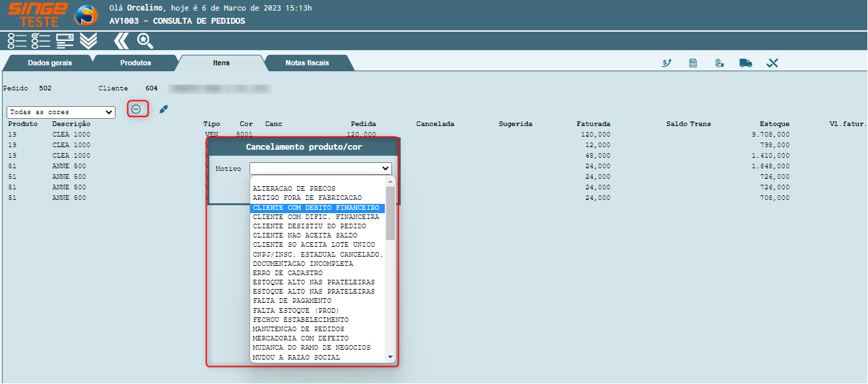Click the Motivo list scroll up arrow

coord(390,181)
